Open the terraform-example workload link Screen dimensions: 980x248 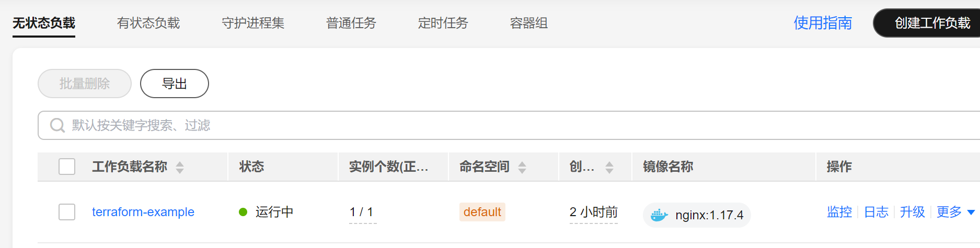(143, 212)
